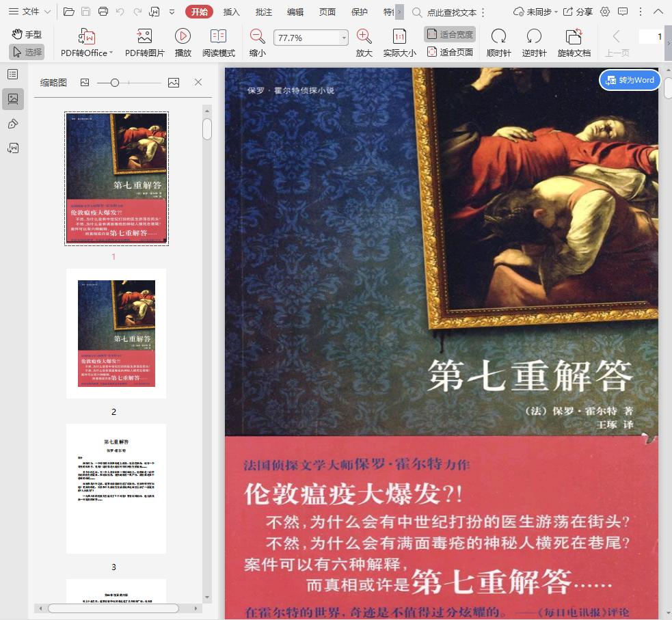Click the page number input box
The height and width of the screenshot is (620, 672).
(x=651, y=37)
